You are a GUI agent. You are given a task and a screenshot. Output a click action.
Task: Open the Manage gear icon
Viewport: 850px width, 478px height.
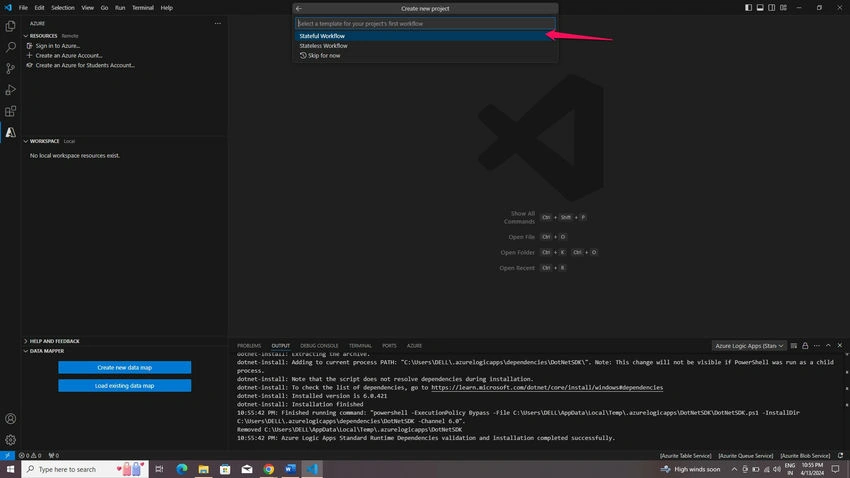[10, 440]
